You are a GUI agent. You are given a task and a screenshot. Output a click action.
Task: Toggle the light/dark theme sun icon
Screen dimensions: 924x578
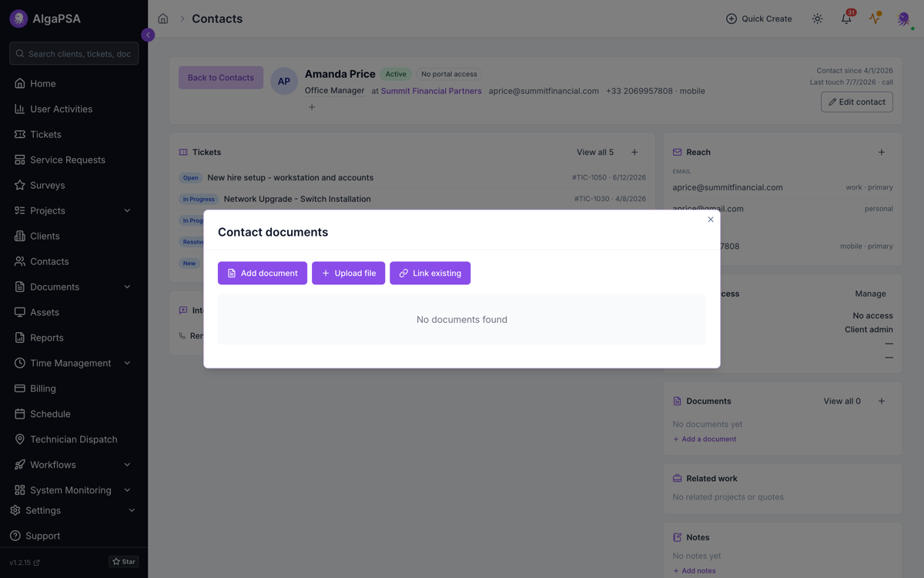coord(817,18)
